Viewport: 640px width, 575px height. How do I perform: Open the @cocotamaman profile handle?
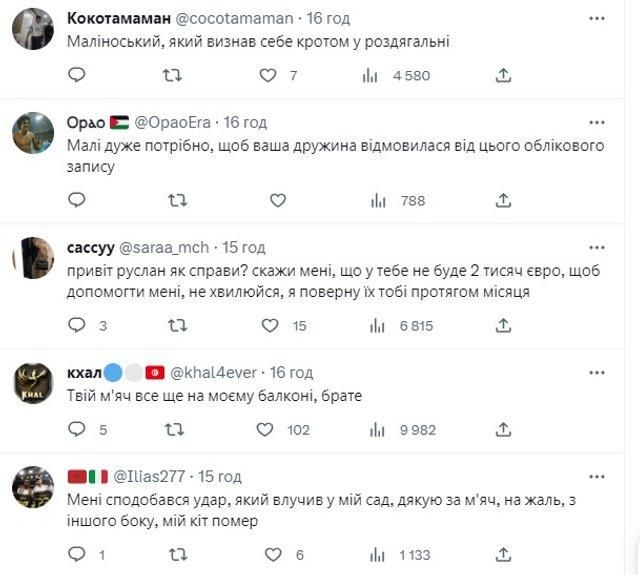pos(240,18)
